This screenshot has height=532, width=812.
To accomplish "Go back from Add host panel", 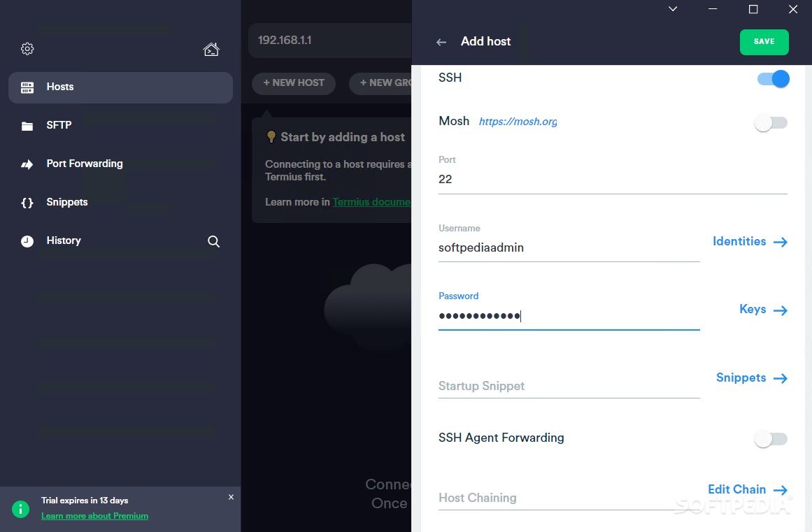I will [x=441, y=42].
